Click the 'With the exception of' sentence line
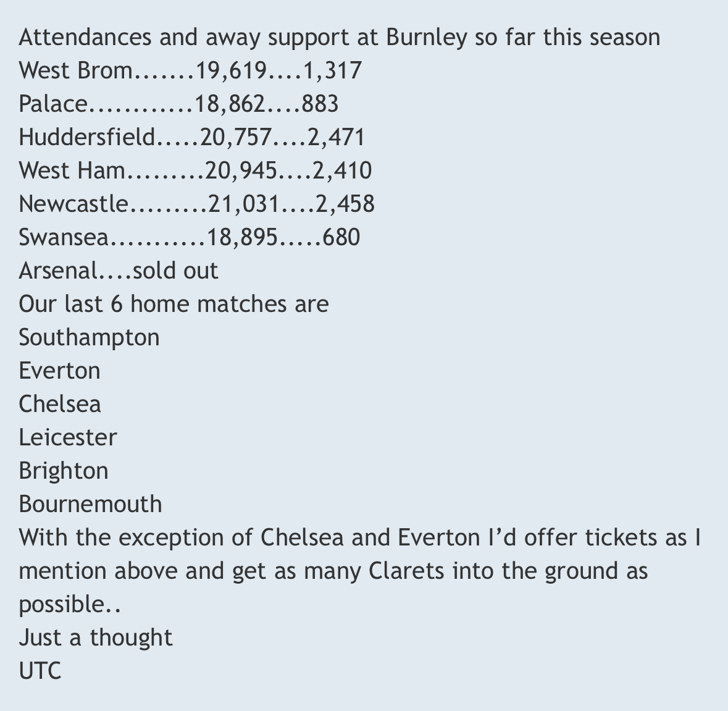Screen dimensions: 728x711 (359, 537)
